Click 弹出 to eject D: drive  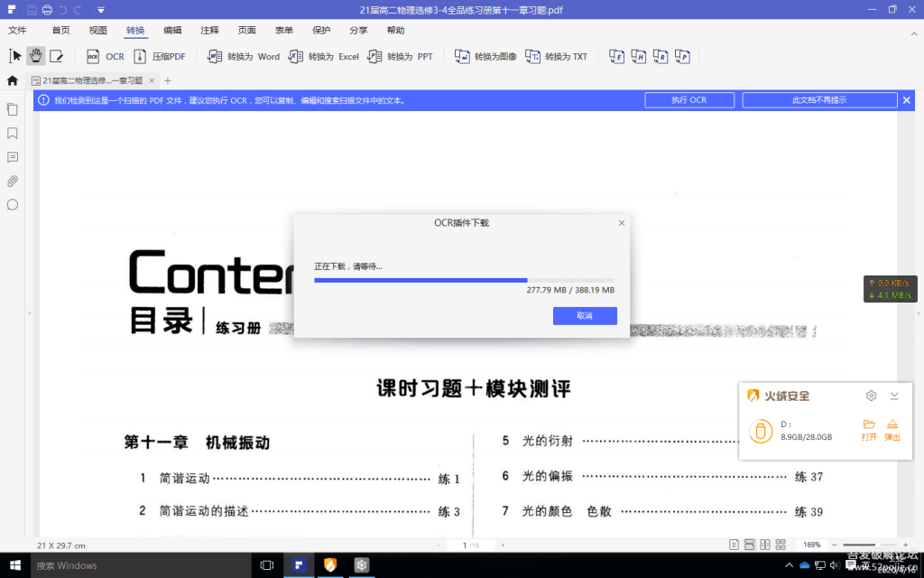point(892,431)
